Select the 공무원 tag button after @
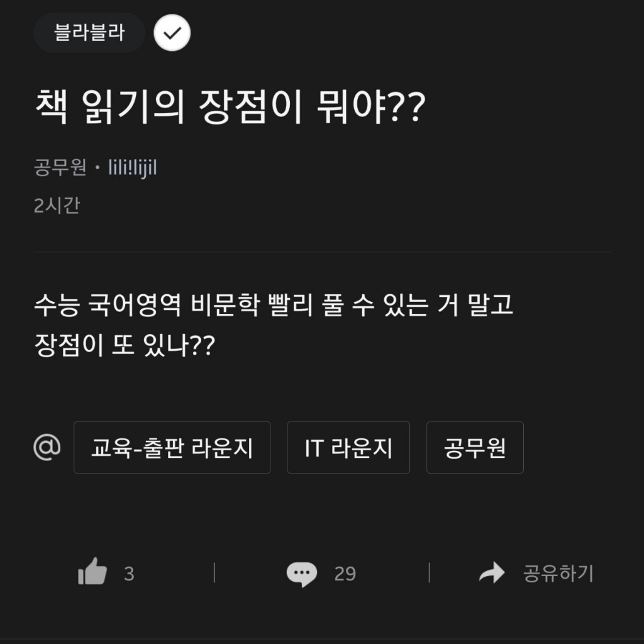644x644 pixels. 475,448
